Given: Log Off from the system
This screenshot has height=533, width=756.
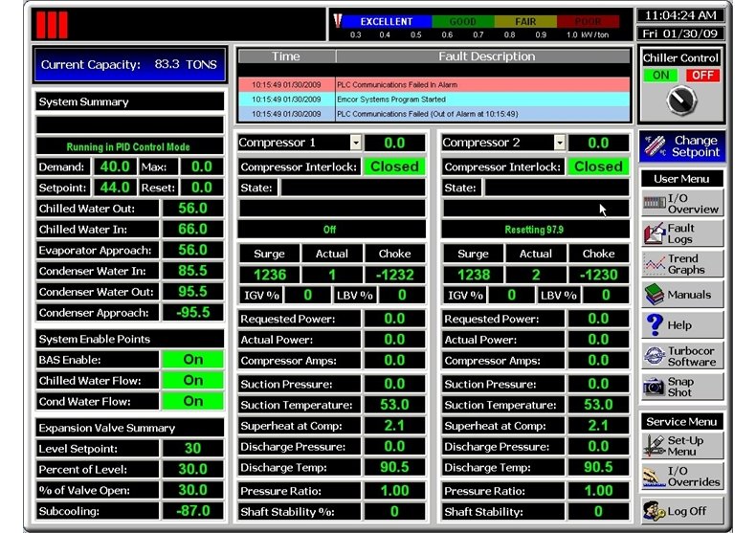Looking at the screenshot, I should (682, 511).
